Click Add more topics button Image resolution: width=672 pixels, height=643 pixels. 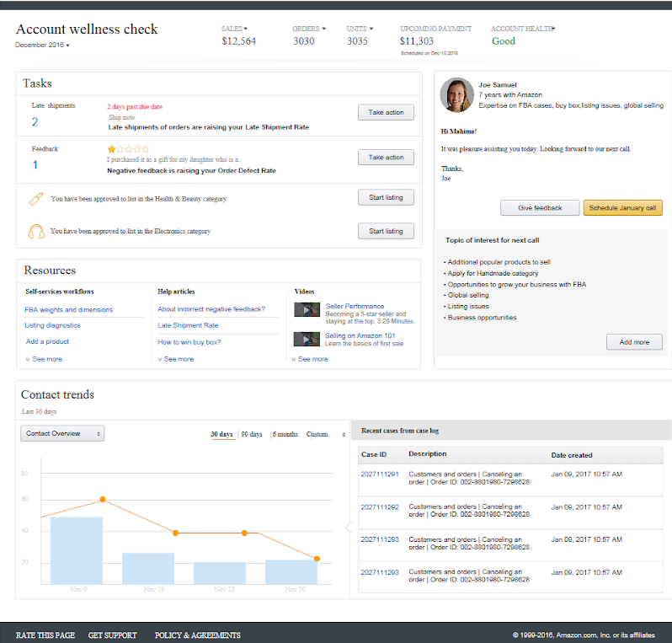coord(634,342)
